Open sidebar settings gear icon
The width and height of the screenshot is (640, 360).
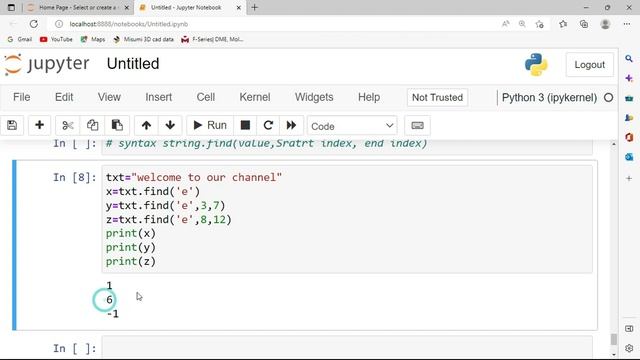point(629,348)
